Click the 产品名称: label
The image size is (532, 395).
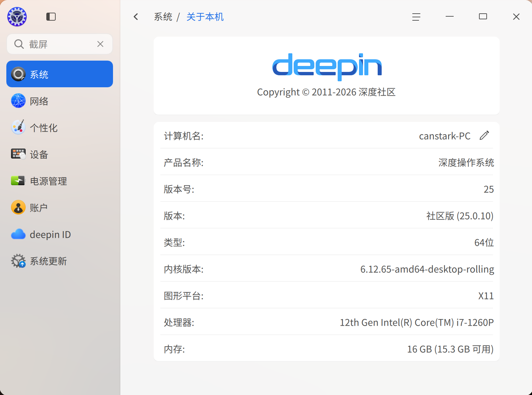(184, 163)
